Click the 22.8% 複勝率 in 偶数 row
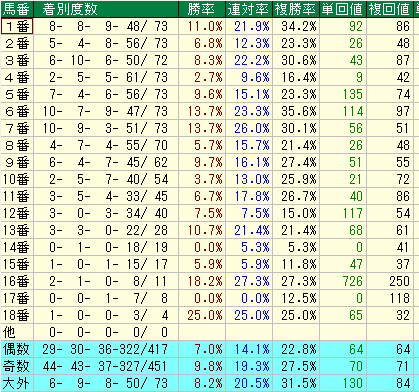This screenshot has height=392, width=419. coord(299,349)
